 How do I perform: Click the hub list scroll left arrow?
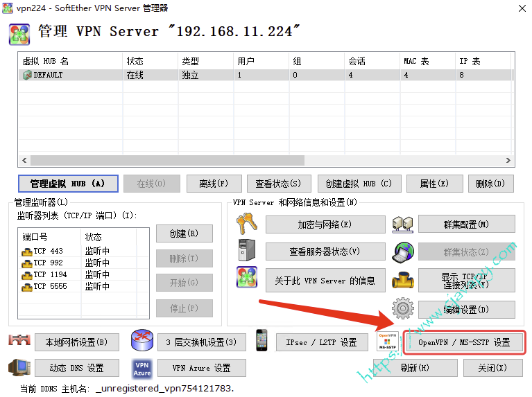(x=24, y=160)
